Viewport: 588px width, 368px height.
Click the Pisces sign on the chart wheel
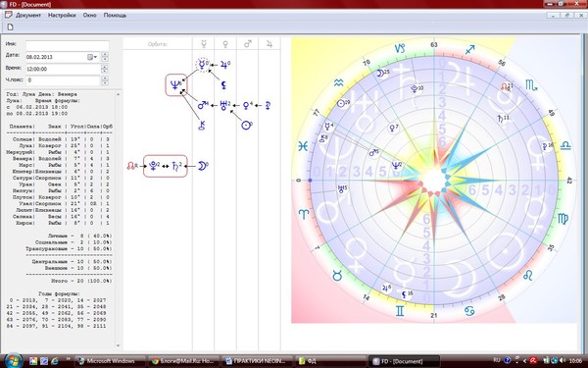point(303,146)
